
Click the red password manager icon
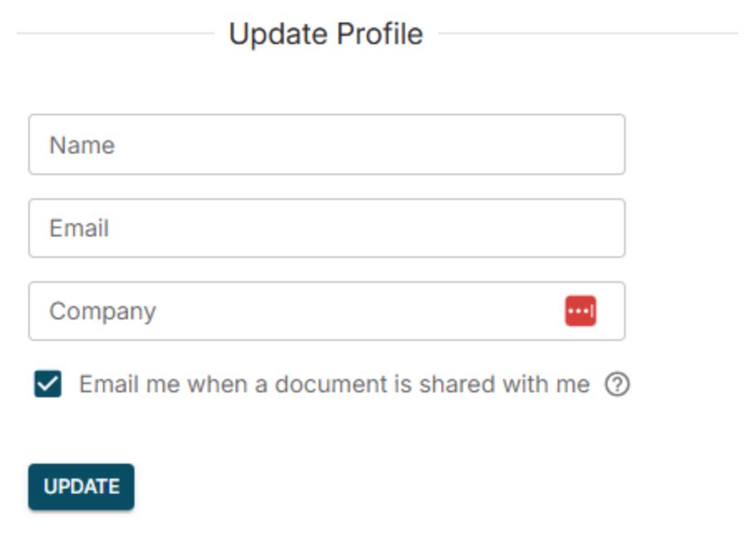tap(581, 311)
